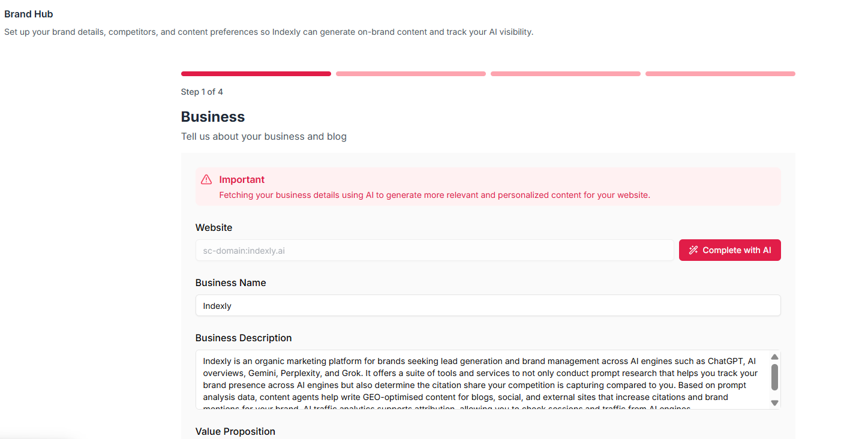Viewport: 868px width, 439px height.
Task: Click the Brand Hub page title
Action: tap(29, 14)
